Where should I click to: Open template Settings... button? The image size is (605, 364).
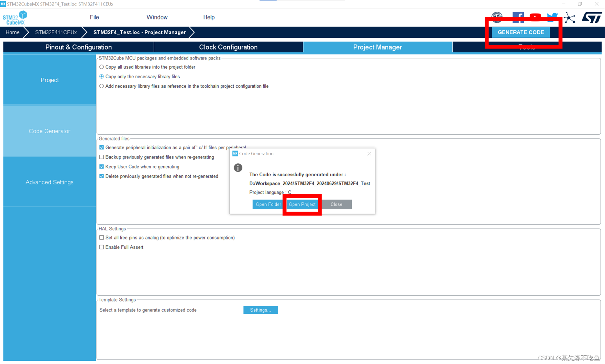click(260, 310)
